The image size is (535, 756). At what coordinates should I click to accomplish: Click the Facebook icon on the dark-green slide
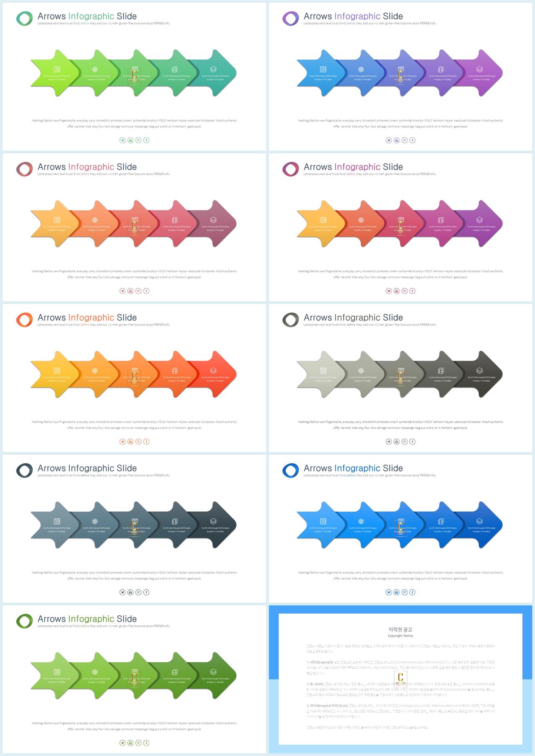tap(146, 743)
